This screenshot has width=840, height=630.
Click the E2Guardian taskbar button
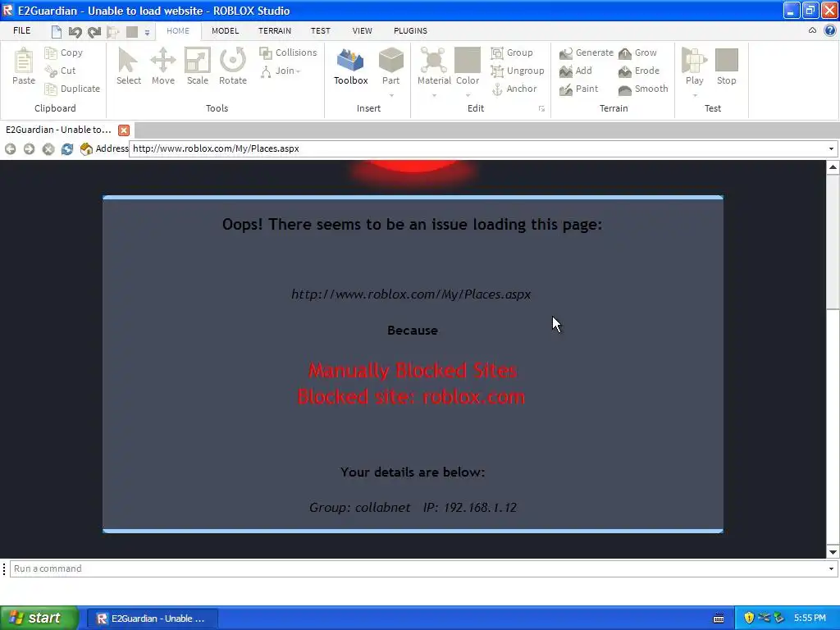click(x=152, y=619)
